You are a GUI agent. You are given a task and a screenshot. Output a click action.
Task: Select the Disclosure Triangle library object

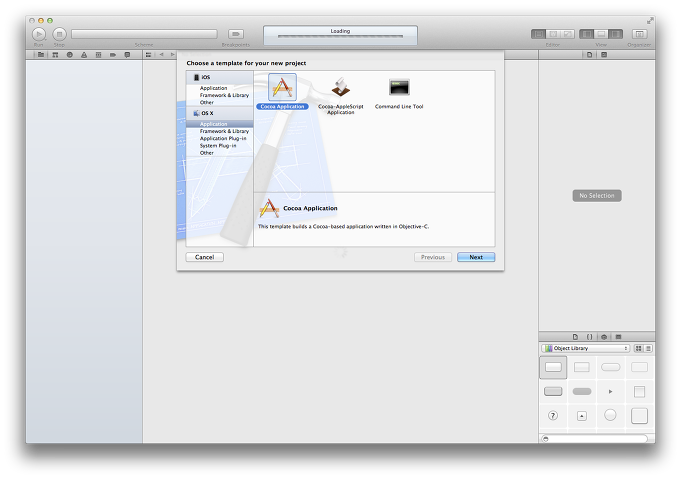pyautogui.click(x=610, y=391)
